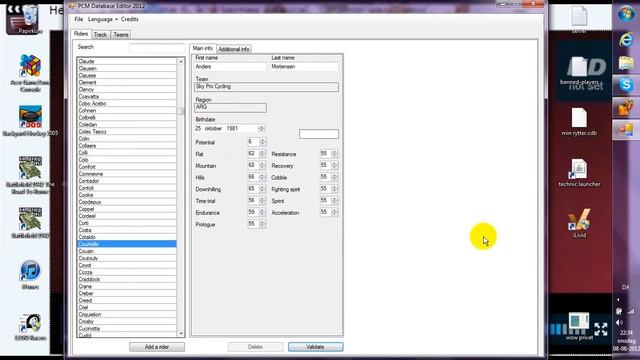Select the Main info tab
The height and width of the screenshot is (360, 640).
(203, 48)
